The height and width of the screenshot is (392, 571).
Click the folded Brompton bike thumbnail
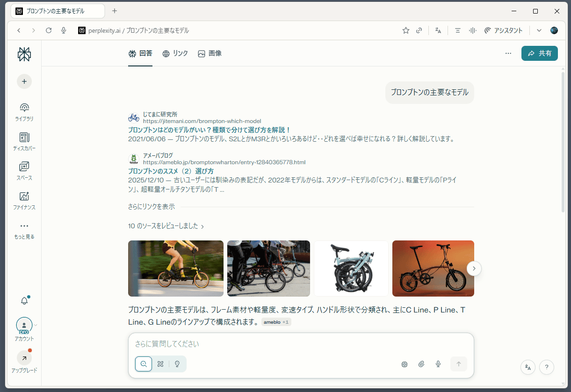click(351, 269)
